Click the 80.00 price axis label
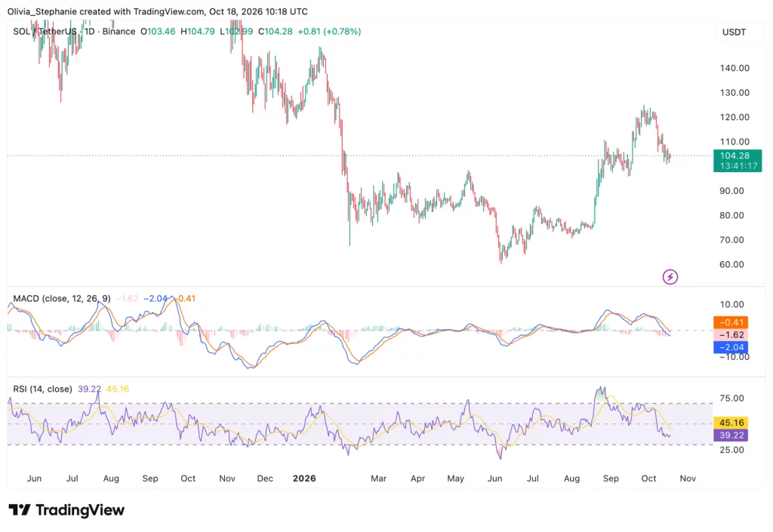 point(732,215)
